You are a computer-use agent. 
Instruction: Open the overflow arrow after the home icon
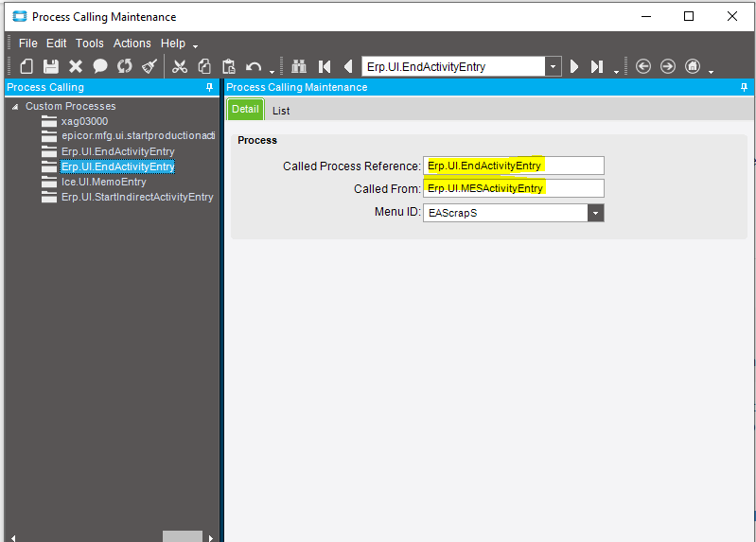tap(711, 72)
